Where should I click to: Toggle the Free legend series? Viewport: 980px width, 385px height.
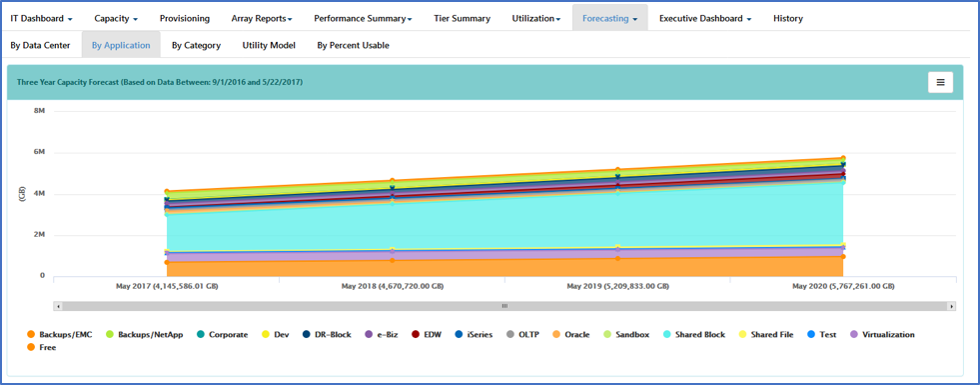pyautogui.click(x=41, y=347)
